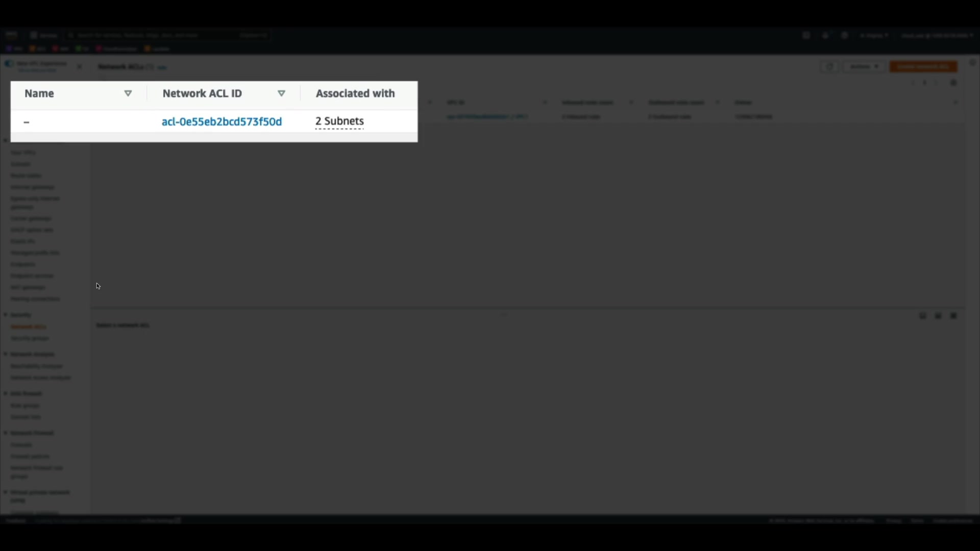
Task: Select Network ACLs in sidebar
Action: [29, 327]
